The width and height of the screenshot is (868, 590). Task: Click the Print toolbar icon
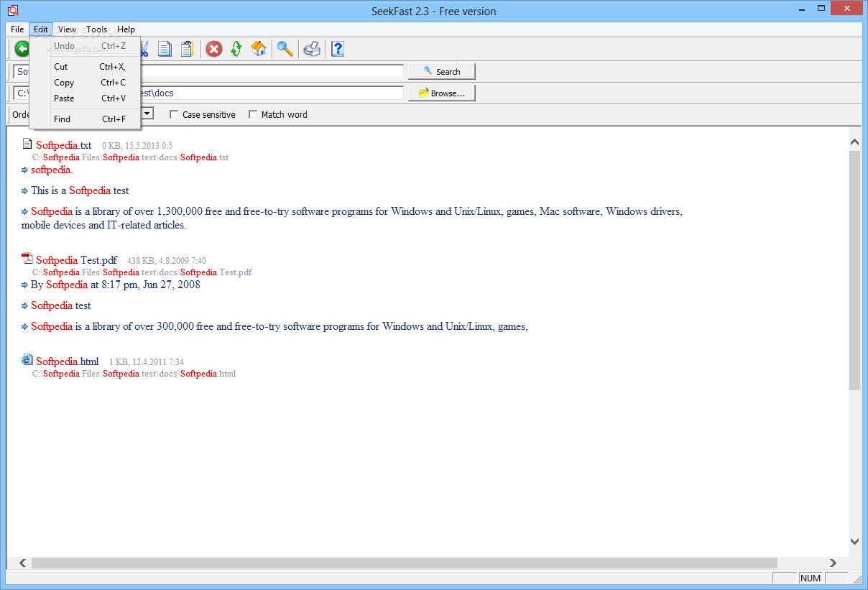coord(312,49)
